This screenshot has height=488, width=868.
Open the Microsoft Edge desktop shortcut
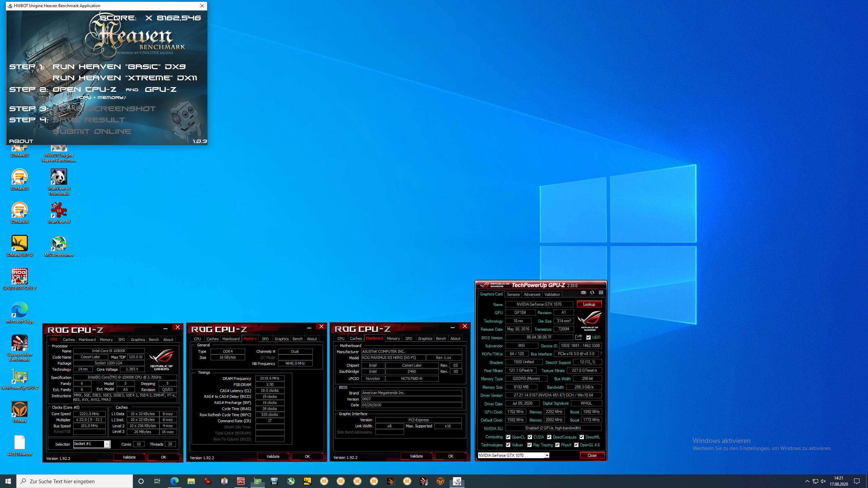tap(19, 313)
